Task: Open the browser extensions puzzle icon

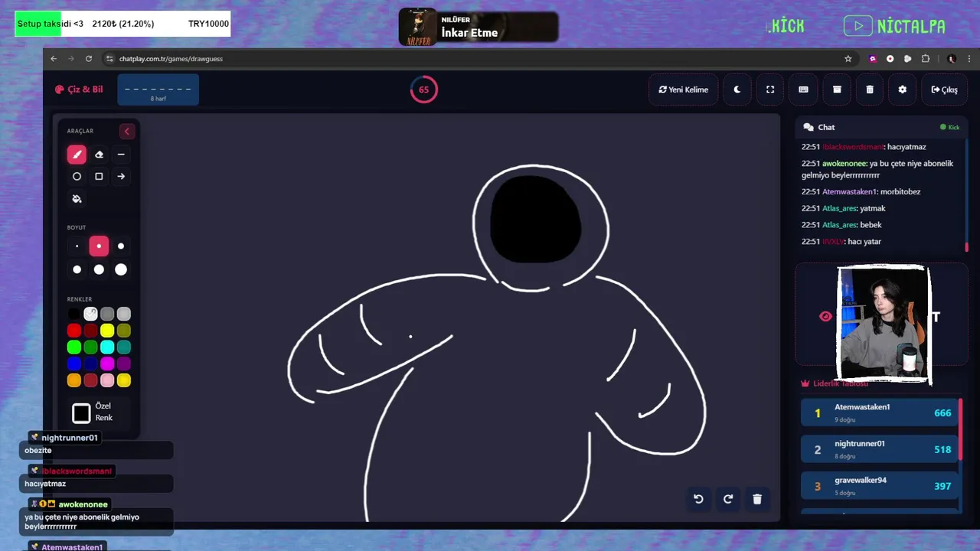Action: [926, 59]
